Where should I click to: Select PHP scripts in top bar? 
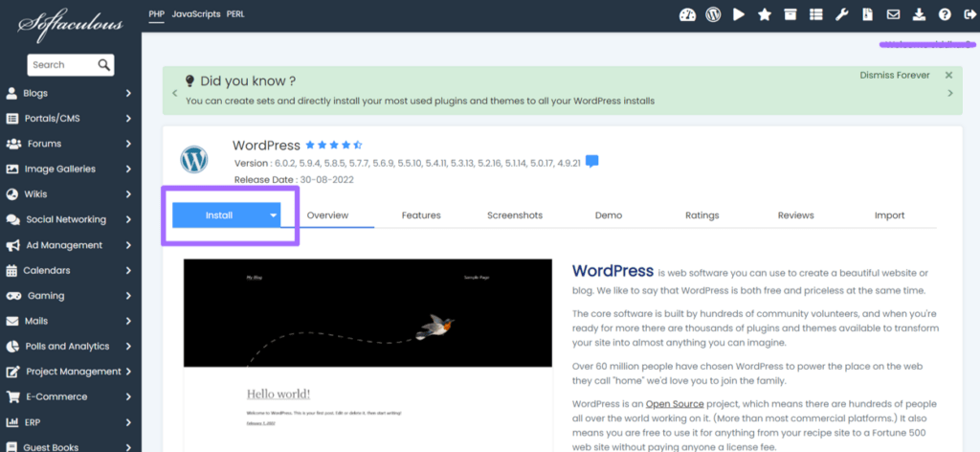(x=156, y=13)
